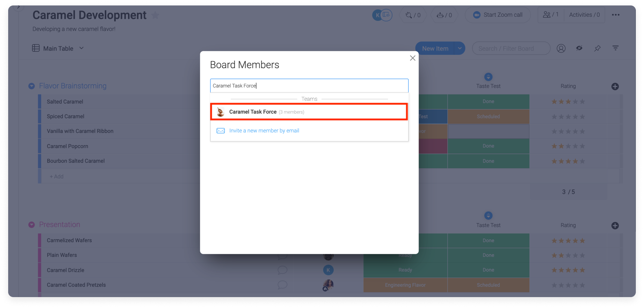The height and width of the screenshot is (308, 644).
Task: Click the Main Table grid icon
Action: tap(36, 48)
